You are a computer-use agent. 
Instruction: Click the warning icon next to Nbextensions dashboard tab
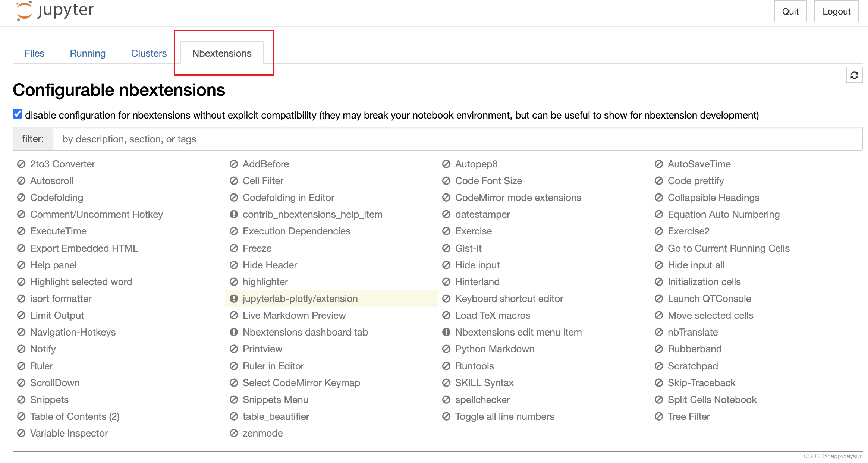(233, 332)
